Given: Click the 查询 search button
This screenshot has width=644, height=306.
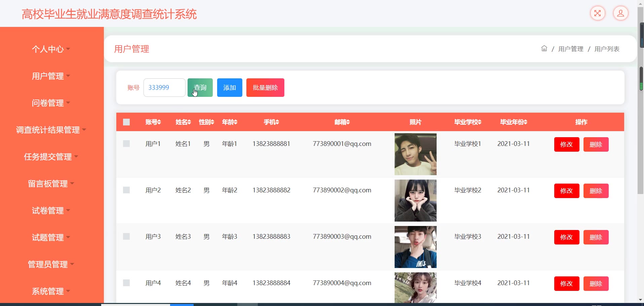Looking at the screenshot, I should coord(200,87).
